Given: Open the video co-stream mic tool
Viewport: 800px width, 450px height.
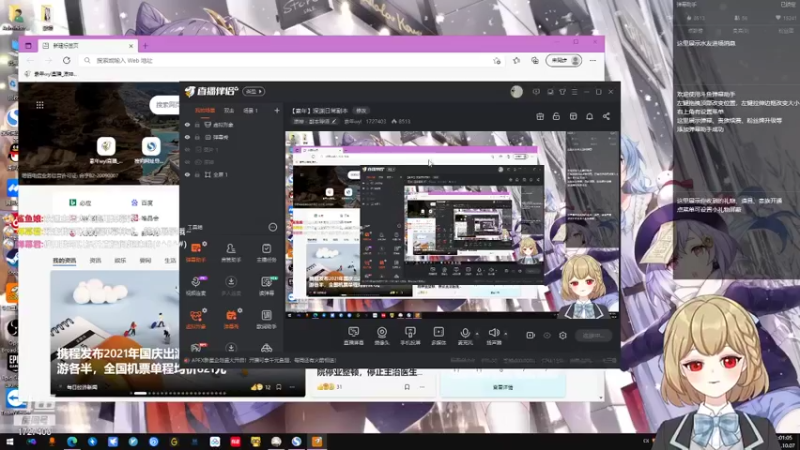Looking at the screenshot, I should 196,286.
